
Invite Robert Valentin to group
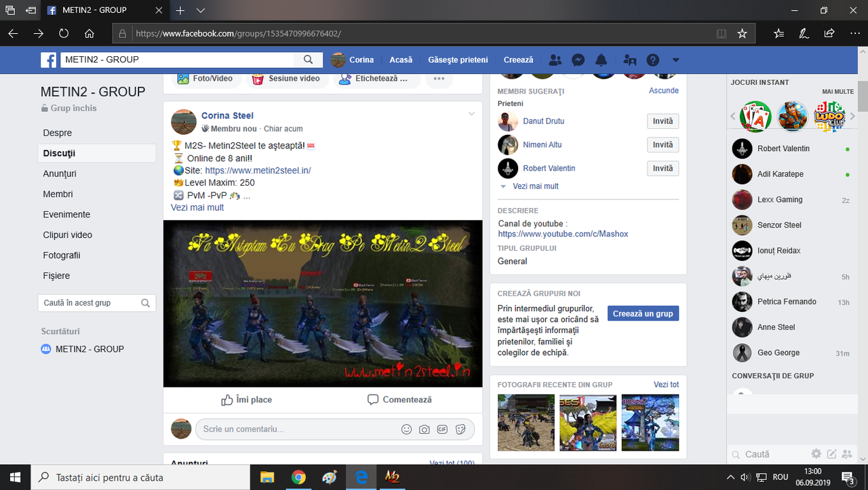(663, 169)
